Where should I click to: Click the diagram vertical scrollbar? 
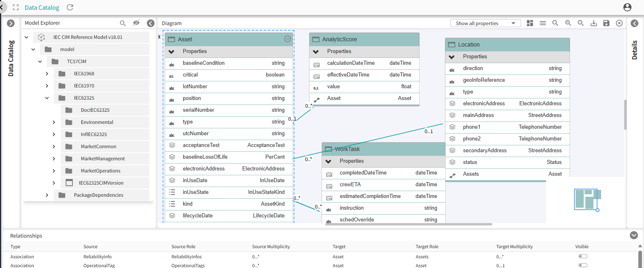[625, 115]
